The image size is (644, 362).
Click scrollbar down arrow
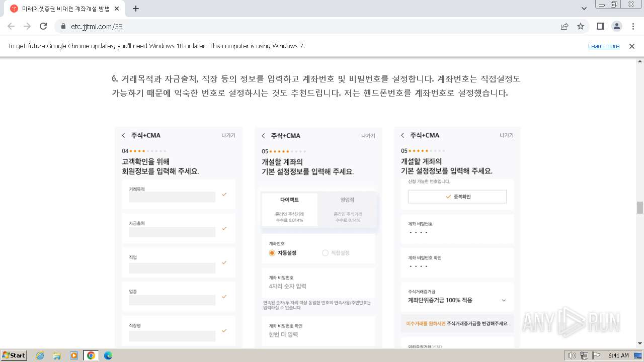[x=639, y=343]
